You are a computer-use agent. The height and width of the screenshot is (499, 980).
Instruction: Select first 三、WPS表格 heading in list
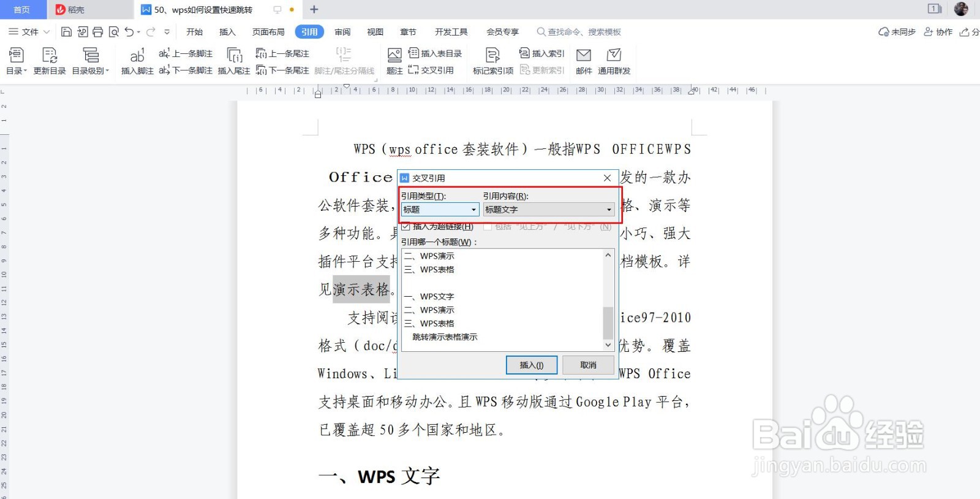[429, 270]
